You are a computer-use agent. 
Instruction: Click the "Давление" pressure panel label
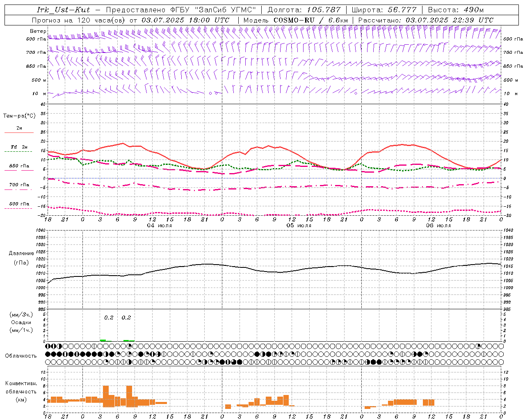click(x=21, y=253)
